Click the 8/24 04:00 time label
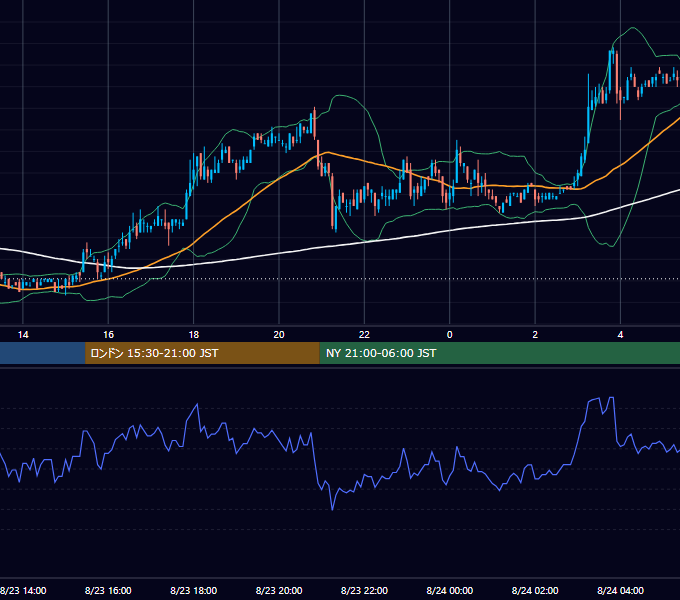Screen dimensions: 680x600 click(621, 590)
